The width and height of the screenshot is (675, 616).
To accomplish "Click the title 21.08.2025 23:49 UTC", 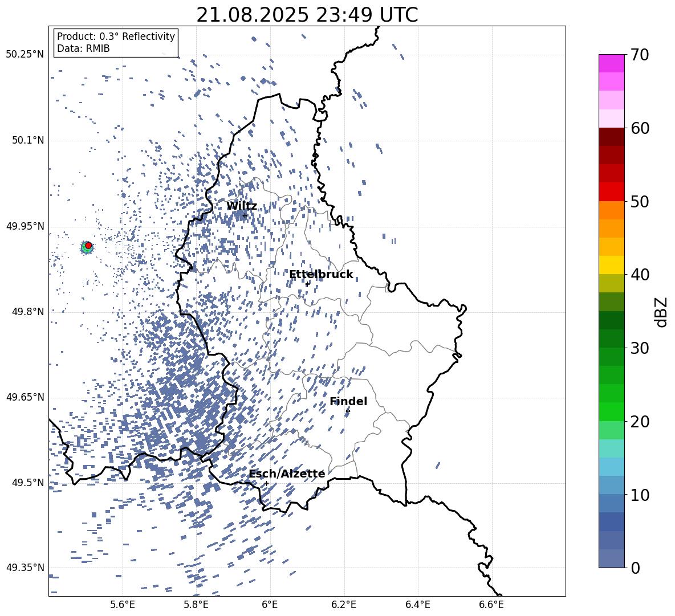I will [x=307, y=15].
